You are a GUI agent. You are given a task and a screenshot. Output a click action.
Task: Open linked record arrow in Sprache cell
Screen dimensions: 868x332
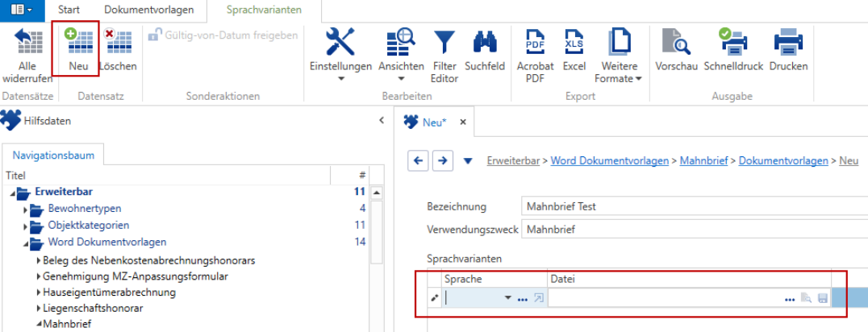point(539,299)
